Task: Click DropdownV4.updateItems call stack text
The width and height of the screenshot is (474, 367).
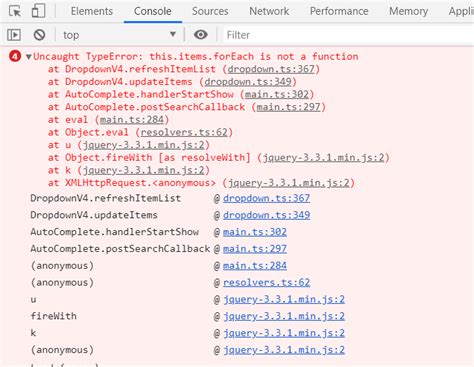Action: [94, 215]
